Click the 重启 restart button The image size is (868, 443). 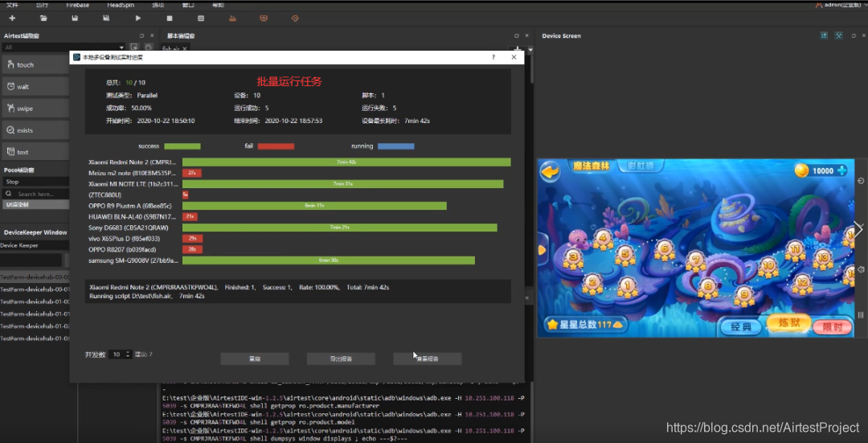pos(255,359)
